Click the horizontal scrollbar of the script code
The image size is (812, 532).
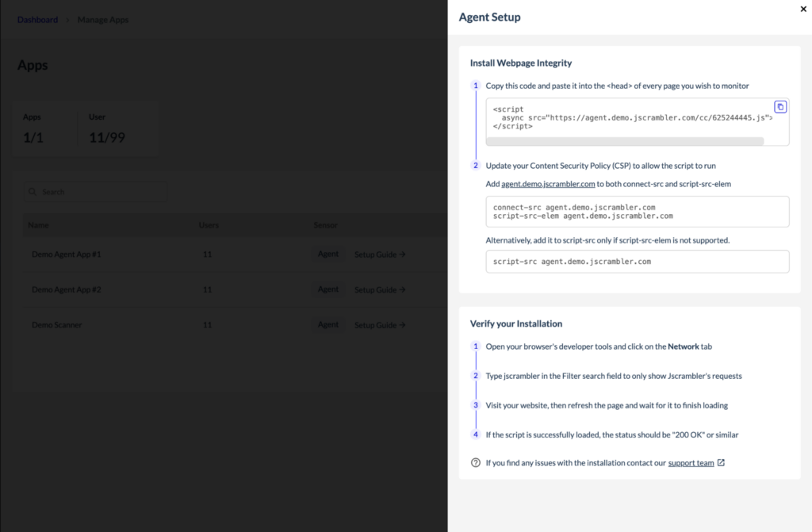click(x=625, y=141)
